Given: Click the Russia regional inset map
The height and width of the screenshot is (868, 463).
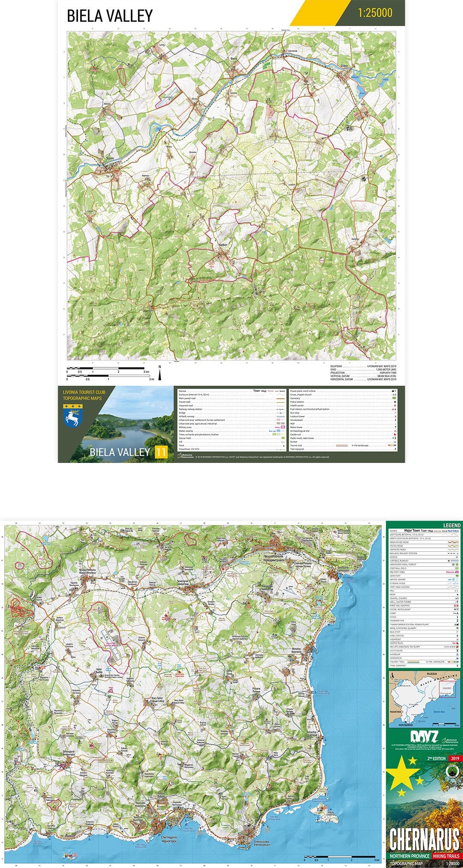Looking at the screenshot, I should (424, 699).
